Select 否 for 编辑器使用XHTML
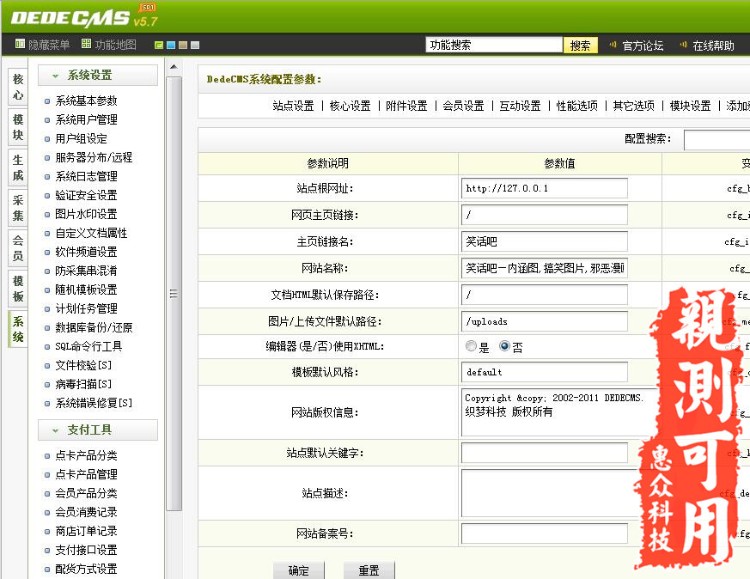The image size is (750, 579). (x=504, y=345)
